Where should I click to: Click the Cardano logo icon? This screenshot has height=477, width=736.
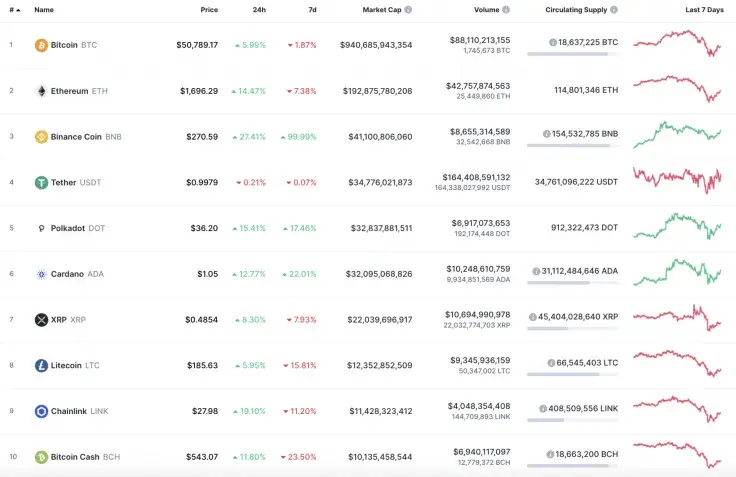(x=41, y=274)
